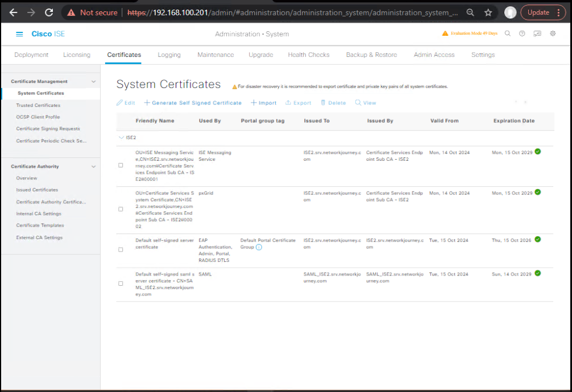This screenshot has width=572, height=392.
Task: Select System Certificates in sidebar
Action: (41, 93)
